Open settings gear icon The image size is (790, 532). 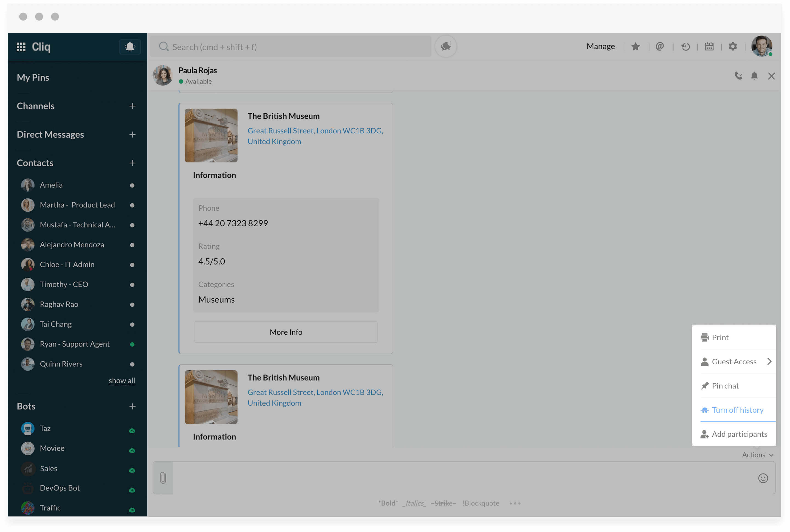click(733, 46)
